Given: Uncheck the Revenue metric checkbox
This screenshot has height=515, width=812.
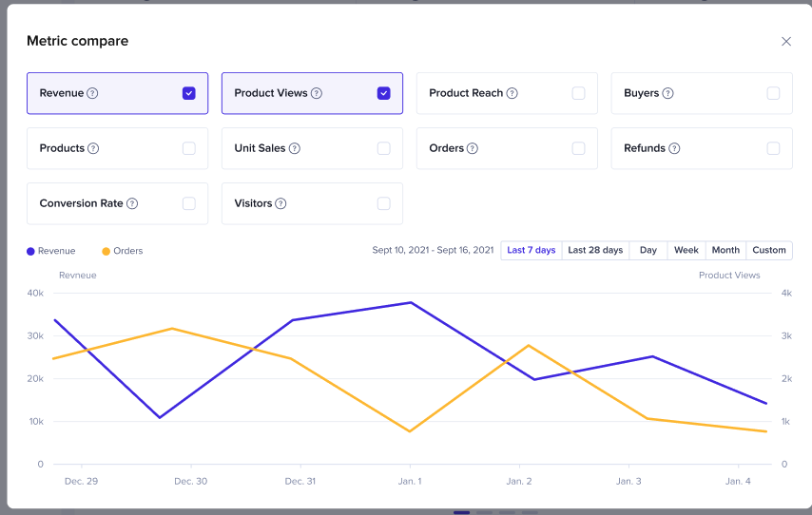Looking at the screenshot, I should (189, 93).
